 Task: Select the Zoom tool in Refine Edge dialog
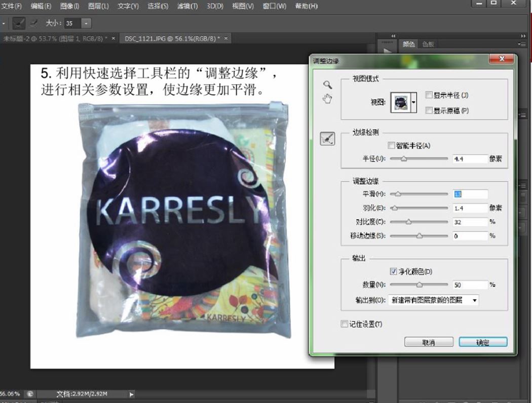click(327, 85)
